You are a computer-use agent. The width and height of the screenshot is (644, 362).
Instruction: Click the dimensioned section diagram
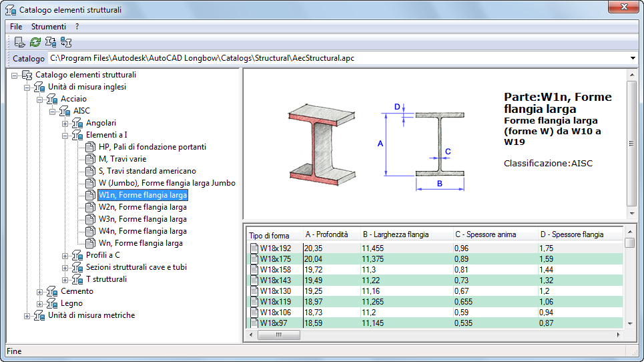(x=422, y=147)
